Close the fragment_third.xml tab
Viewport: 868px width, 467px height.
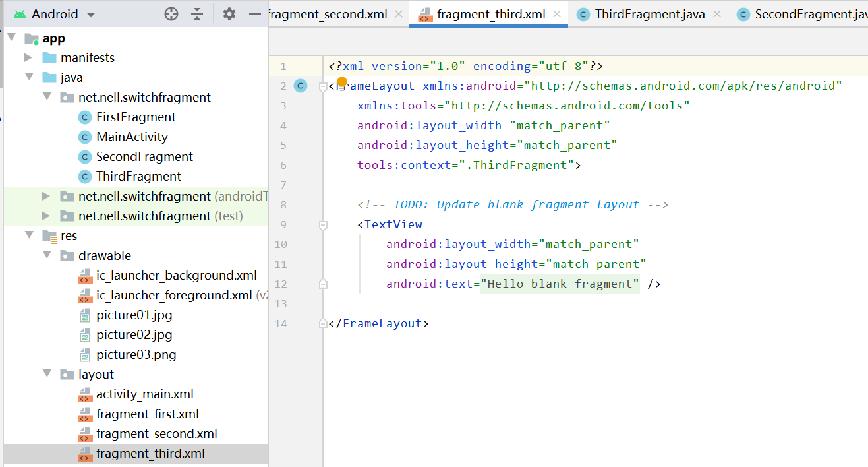tap(557, 14)
